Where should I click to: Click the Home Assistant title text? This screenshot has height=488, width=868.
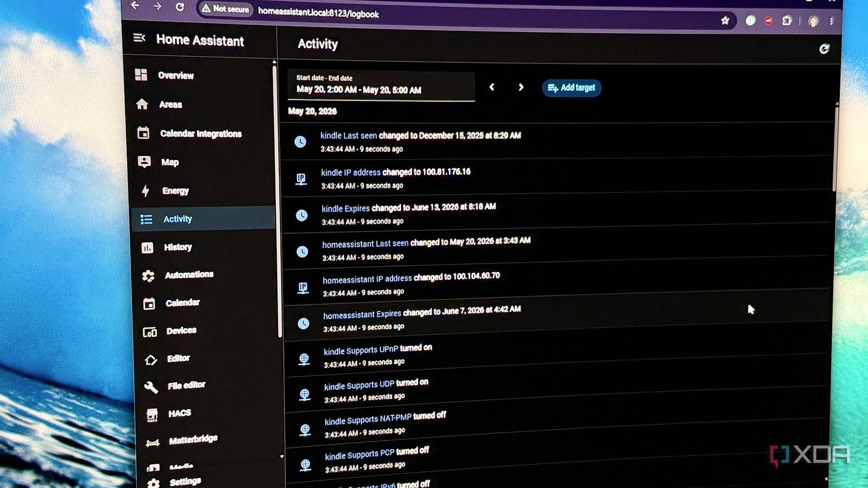pyautogui.click(x=200, y=40)
